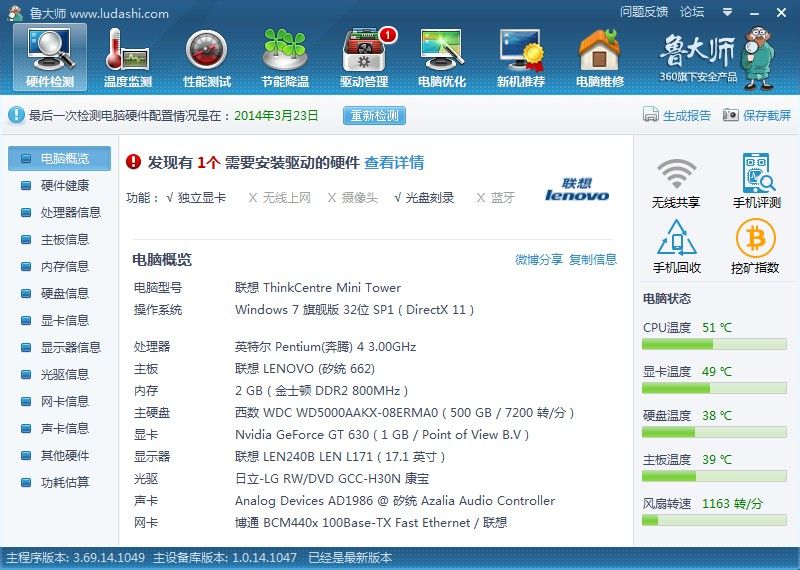Click the 光盘刻录 feature indicator

(x=424, y=197)
